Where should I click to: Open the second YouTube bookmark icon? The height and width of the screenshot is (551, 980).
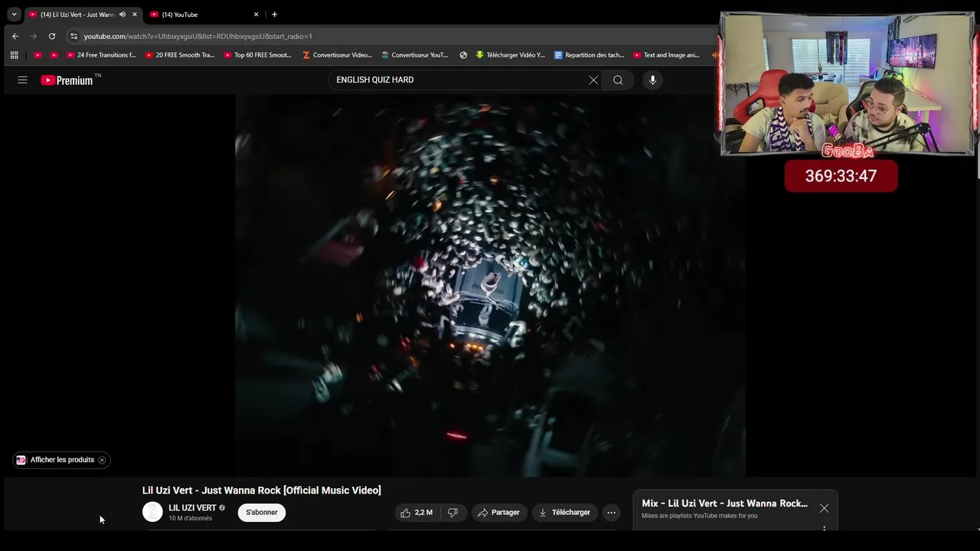click(x=54, y=55)
